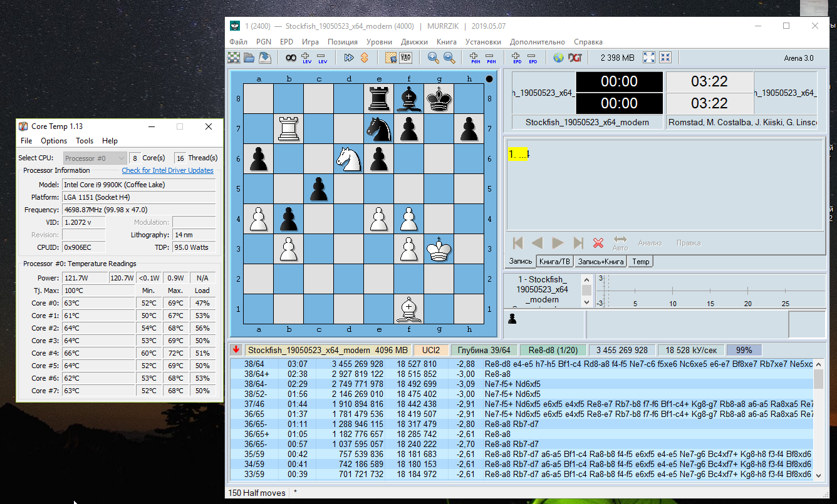
Task: Enable infinite analysis with infinity icon
Action: coord(291,58)
